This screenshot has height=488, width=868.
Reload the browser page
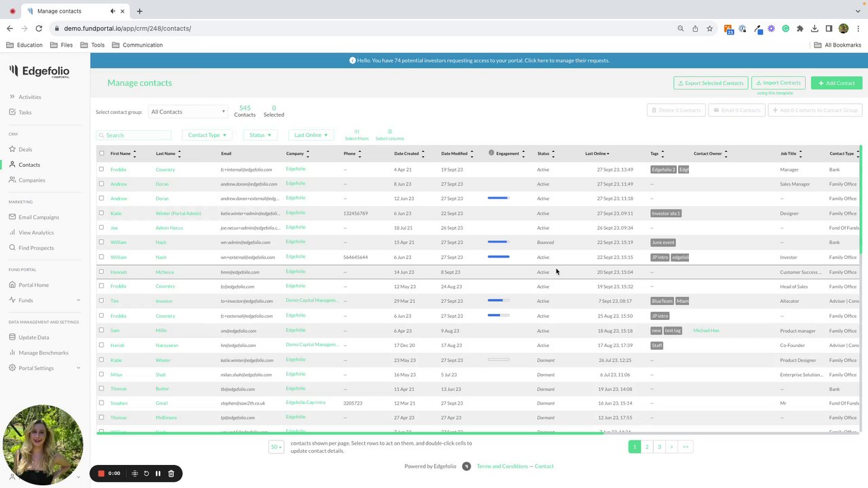(39, 28)
